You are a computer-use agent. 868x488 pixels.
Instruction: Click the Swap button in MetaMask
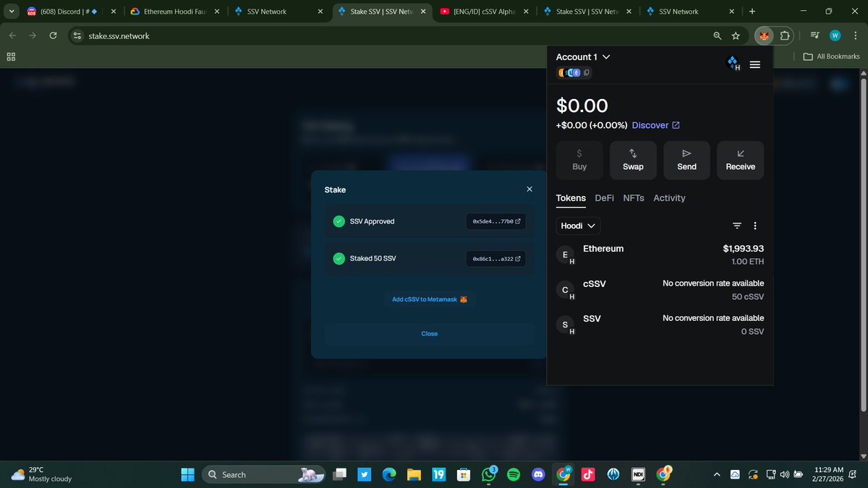633,160
